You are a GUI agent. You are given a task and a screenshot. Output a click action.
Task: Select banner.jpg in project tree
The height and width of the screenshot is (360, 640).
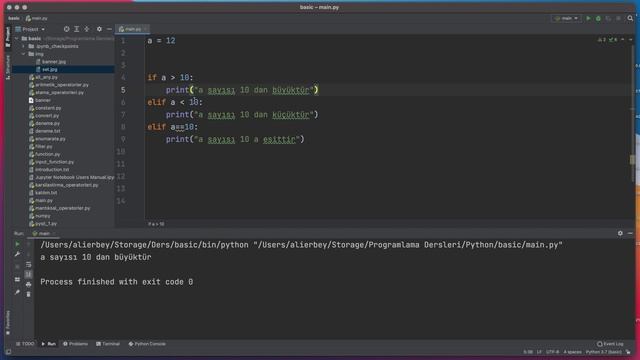pyautogui.click(x=53, y=62)
